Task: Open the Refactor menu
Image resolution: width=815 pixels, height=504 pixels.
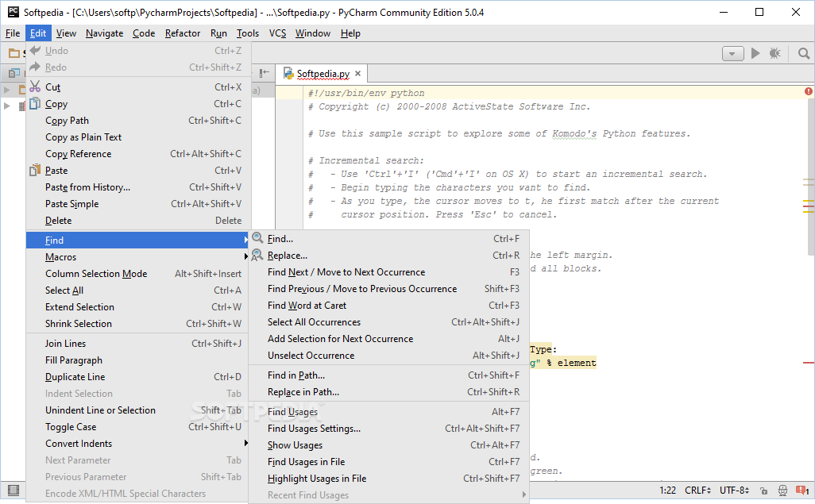Action: tap(183, 33)
